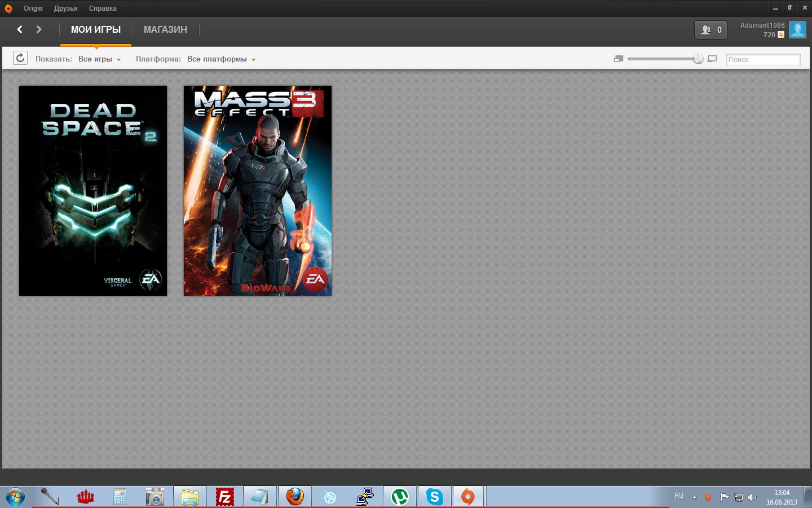
Task: Minimize the Origin window
Action: pyautogui.click(x=775, y=8)
